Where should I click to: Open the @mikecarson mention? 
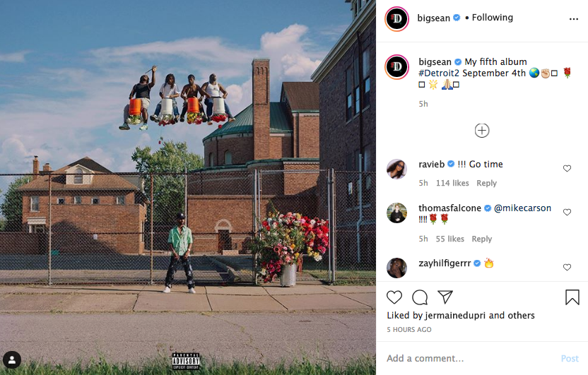click(x=522, y=208)
